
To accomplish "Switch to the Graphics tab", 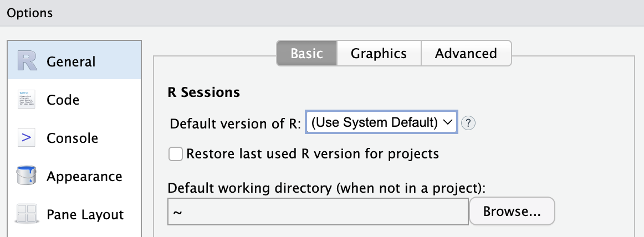I will point(379,53).
